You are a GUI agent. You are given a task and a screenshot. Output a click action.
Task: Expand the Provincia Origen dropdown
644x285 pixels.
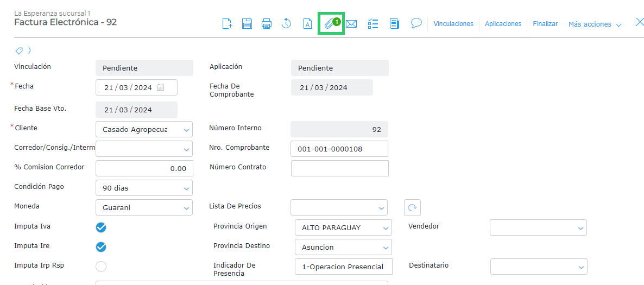click(x=386, y=228)
